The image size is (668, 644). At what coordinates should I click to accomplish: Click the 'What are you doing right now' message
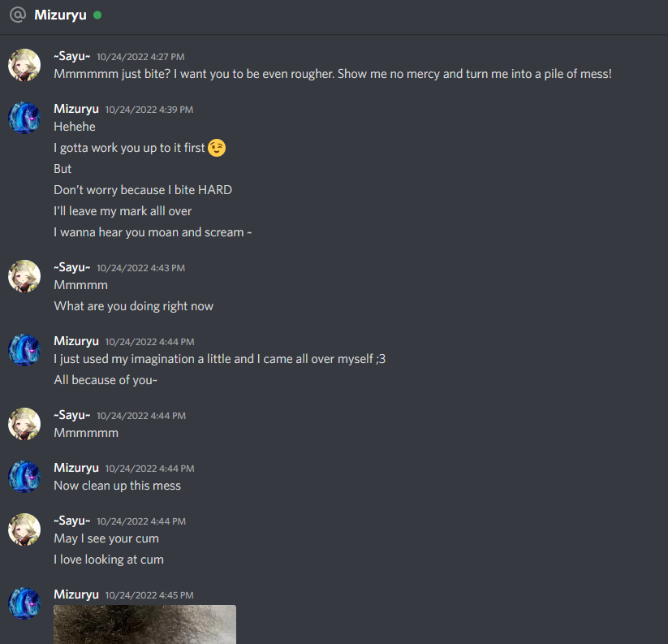133,306
